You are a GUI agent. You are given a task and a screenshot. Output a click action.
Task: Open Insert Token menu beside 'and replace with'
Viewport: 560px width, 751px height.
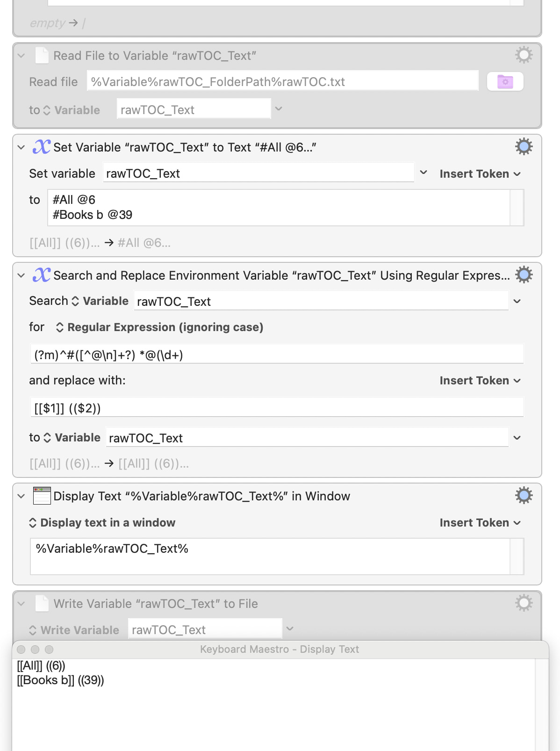[x=480, y=381]
